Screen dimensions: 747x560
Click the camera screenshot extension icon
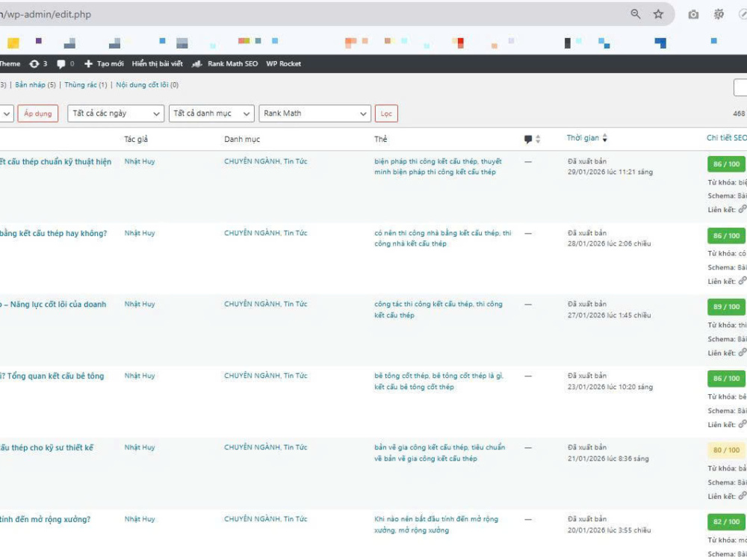(x=693, y=14)
